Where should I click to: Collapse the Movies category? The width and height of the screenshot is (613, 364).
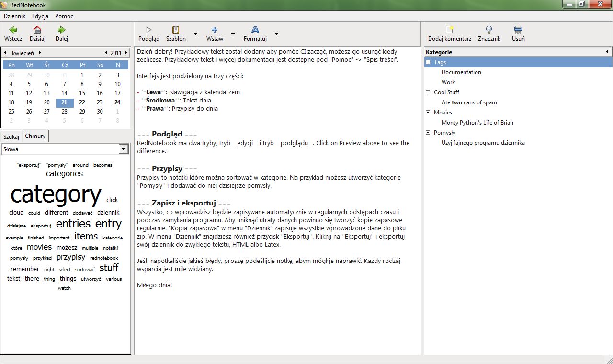coord(428,112)
